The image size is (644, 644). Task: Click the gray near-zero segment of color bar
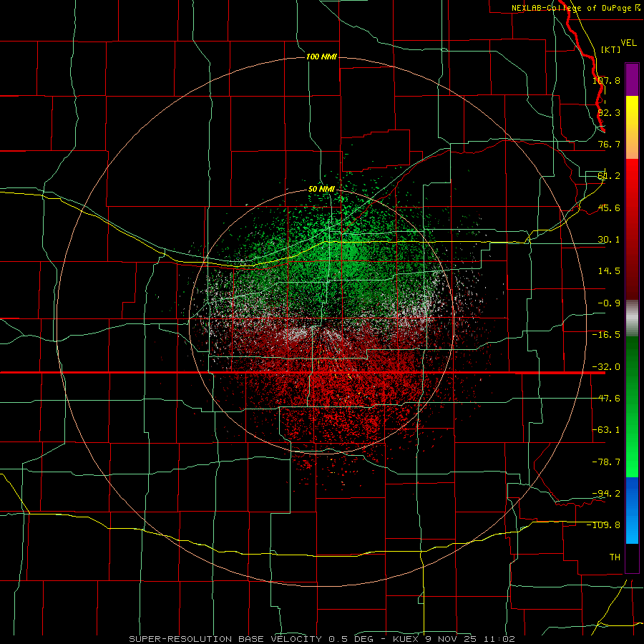click(632, 318)
